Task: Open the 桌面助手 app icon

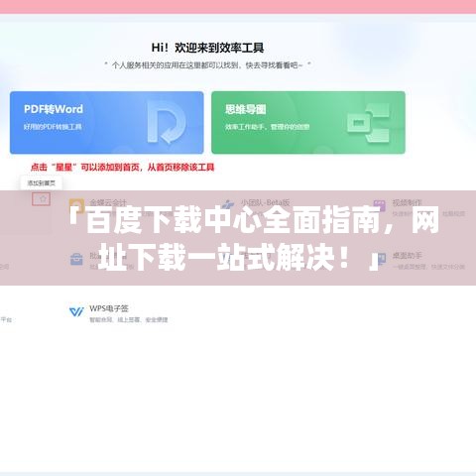Action: point(381,259)
